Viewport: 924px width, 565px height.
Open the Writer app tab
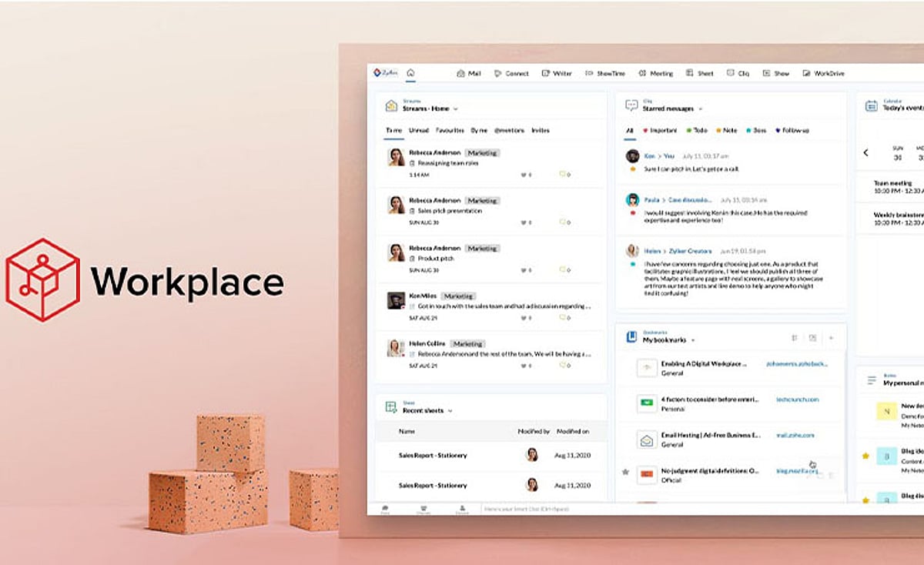[x=557, y=73]
